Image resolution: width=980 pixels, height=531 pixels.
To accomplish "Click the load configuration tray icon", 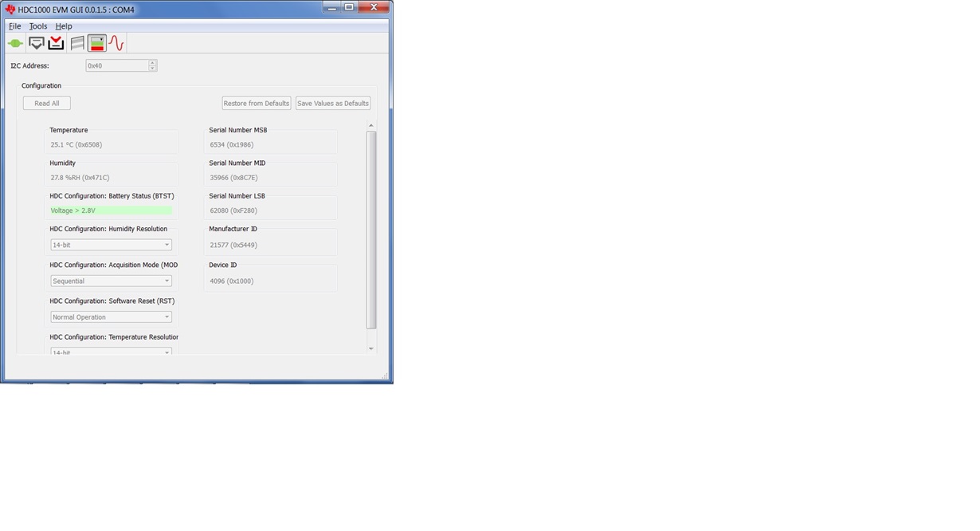I will (37, 43).
